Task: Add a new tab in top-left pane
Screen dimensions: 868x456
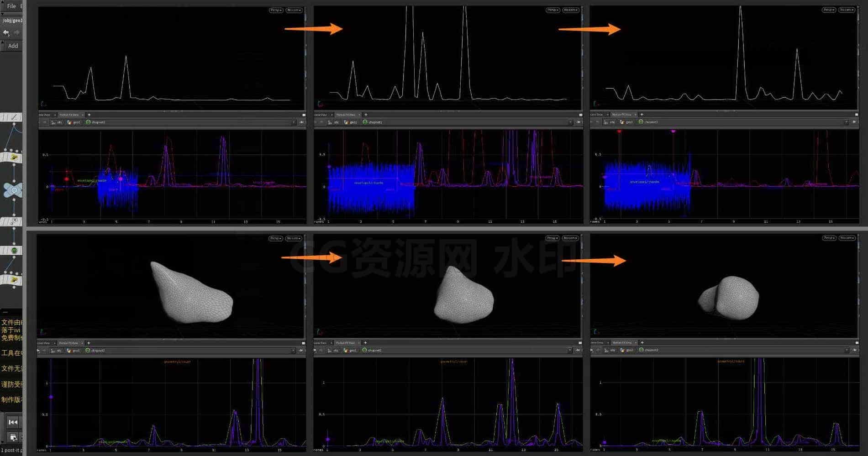Action: [x=89, y=115]
